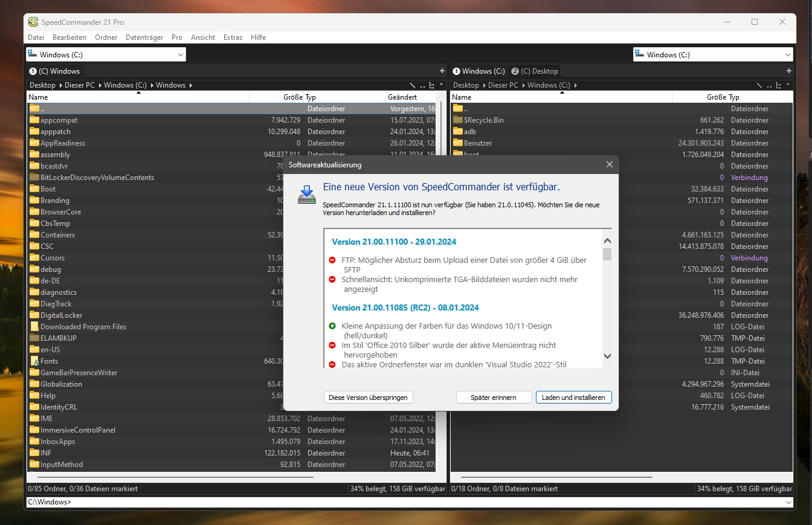Go to root directory in right panel
Viewport: 812px width, 525px height.
(x=759, y=85)
